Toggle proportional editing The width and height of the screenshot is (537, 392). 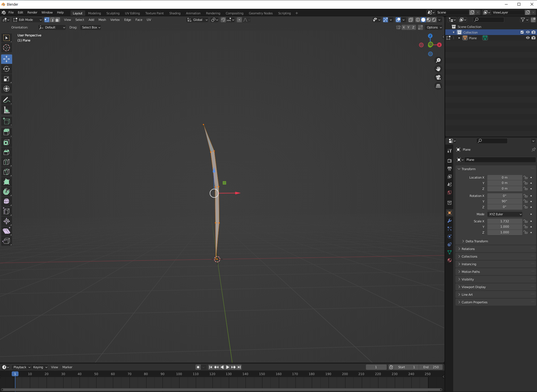pos(239,20)
